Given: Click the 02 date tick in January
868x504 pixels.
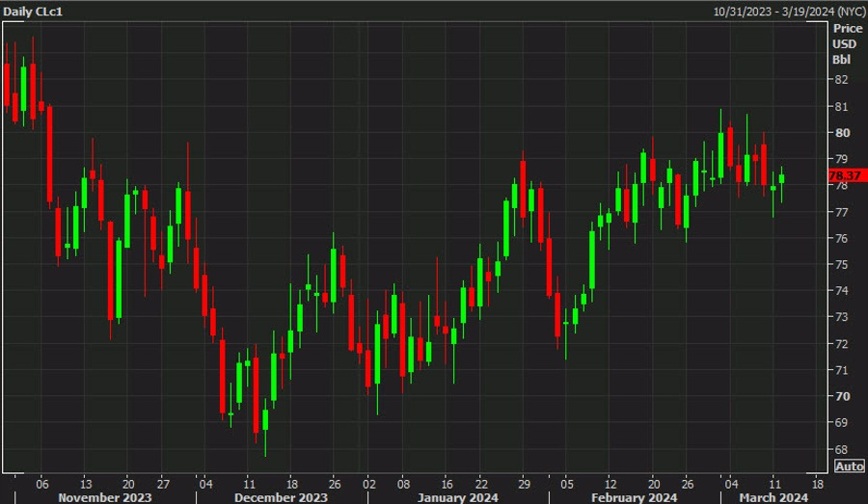Looking at the screenshot, I should click(x=368, y=484).
